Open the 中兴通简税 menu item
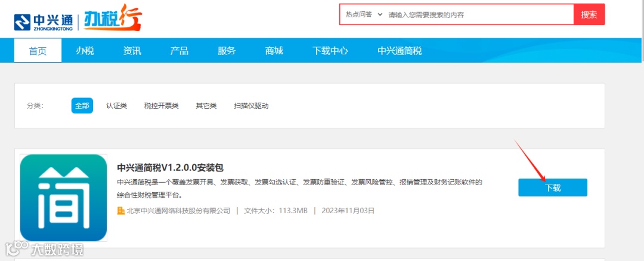The height and width of the screenshot is (261, 644). pos(400,51)
